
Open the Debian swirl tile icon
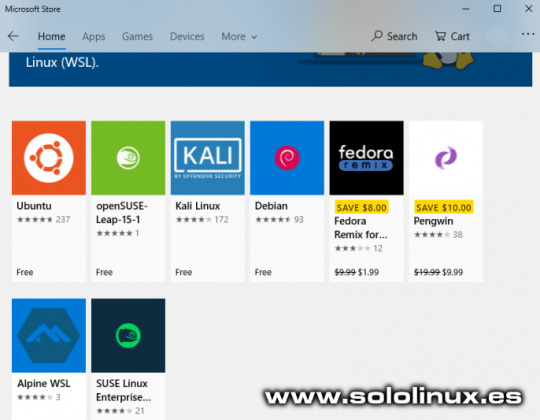287,158
